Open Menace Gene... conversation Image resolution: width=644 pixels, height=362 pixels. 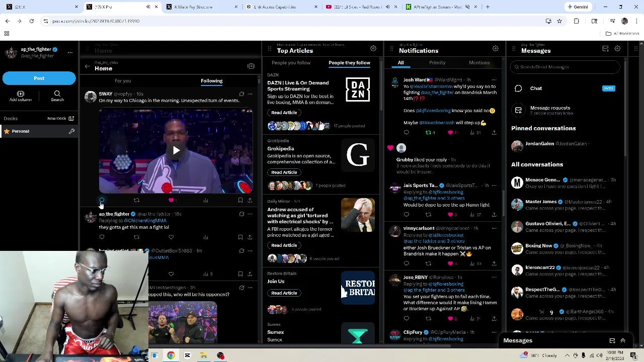point(565,183)
